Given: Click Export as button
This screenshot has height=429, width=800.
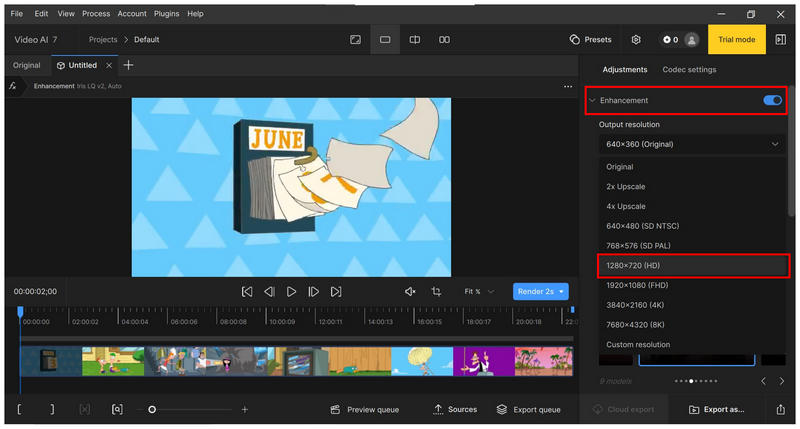Looking at the screenshot, I should [x=716, y=410].
